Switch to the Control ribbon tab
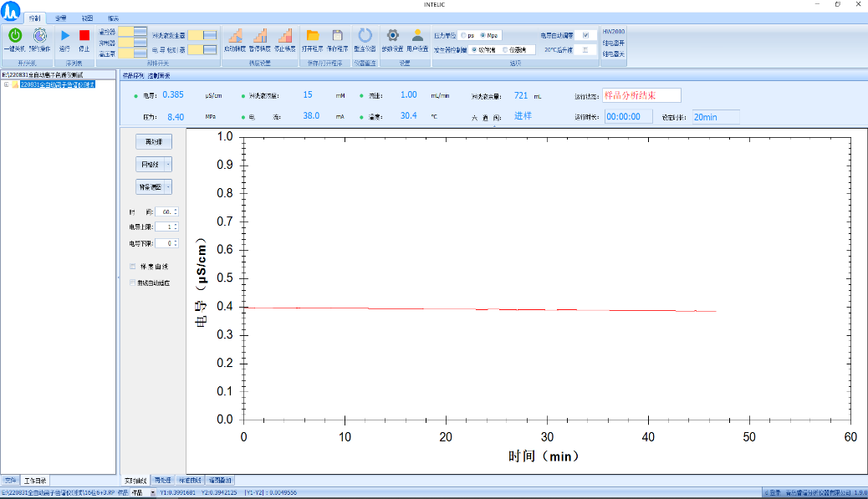Viewport: 868px width, 499px height. pyautogui.click(x=35, y=18)
